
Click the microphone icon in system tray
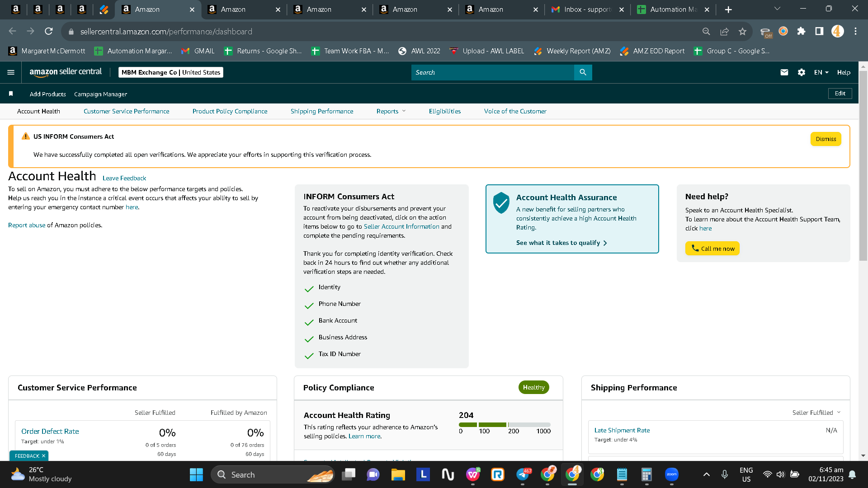[724, 474]
